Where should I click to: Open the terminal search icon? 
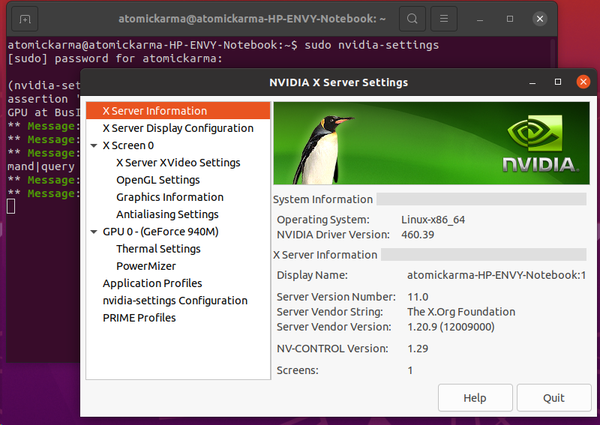tap(414, 18)
